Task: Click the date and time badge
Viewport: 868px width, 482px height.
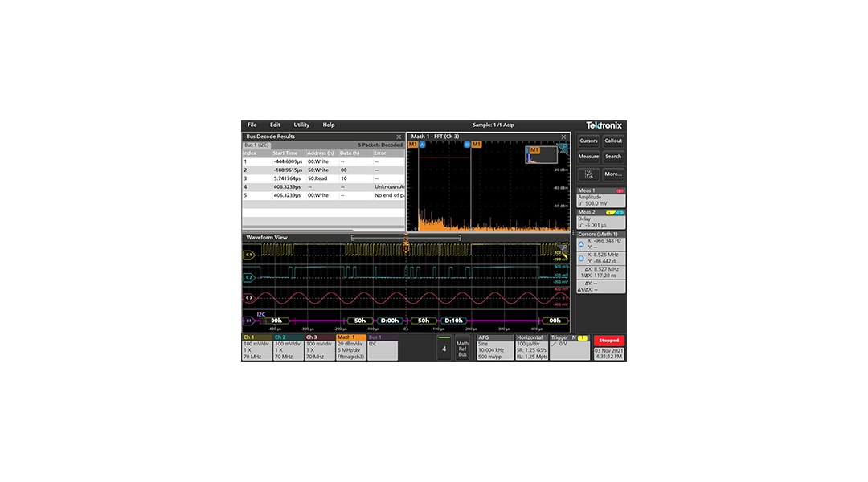Action: tap(608, 353)
